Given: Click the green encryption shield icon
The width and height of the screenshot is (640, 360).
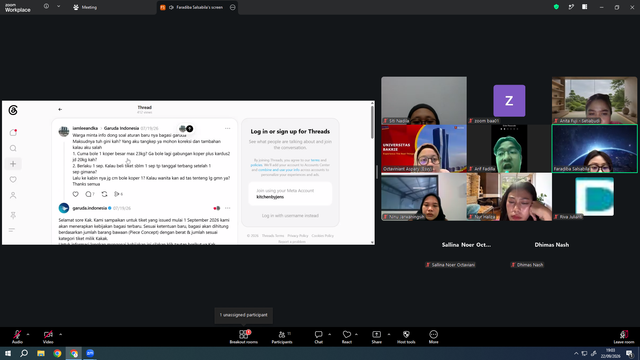Looking at the screenshot, I should pyautogui.click(x=556, y=7).
